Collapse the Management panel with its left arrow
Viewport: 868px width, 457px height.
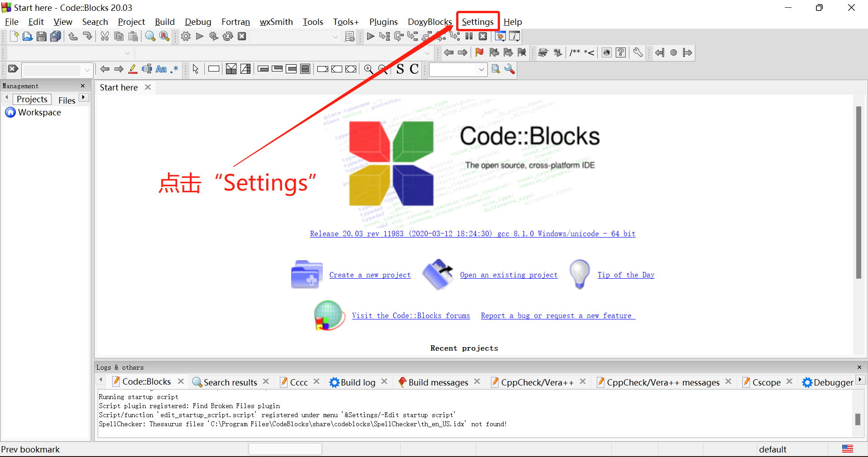pos(6,97)
